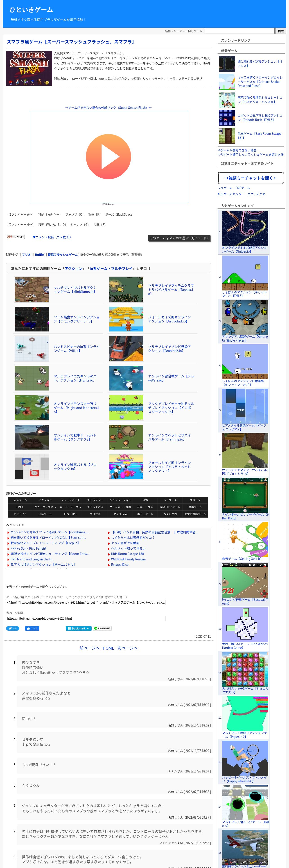Image resolution: width=289 pixels, height=868 pixels.
Task: Open Robotic Rush HTML5 thumbnail
Action: (x=227, y=118)
